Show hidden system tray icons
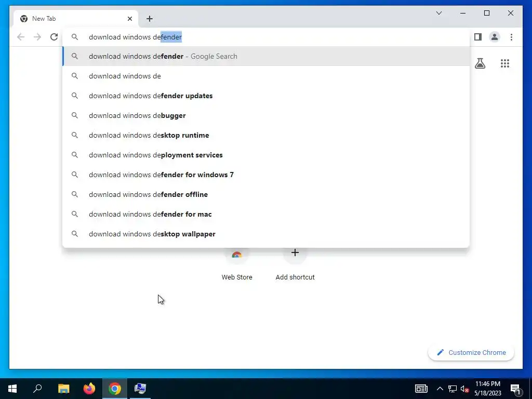532x399 pixels. point(440,389)
